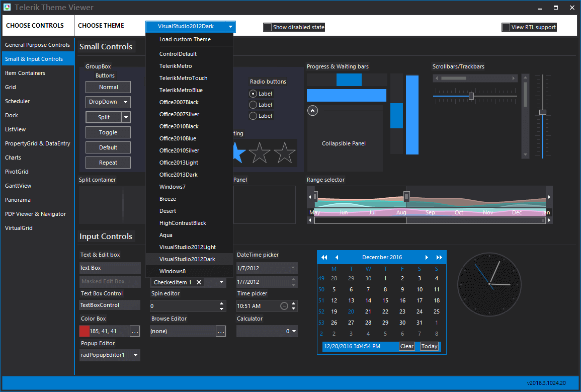Click the TextBoxControl input field
This screenshot has height=392, width=581.
coord(110,305)
